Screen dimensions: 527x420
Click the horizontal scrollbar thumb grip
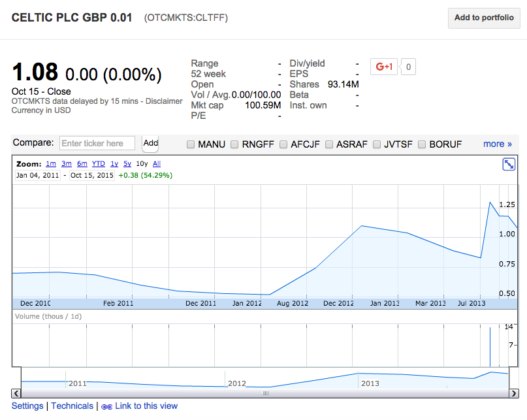click(266, 393)
